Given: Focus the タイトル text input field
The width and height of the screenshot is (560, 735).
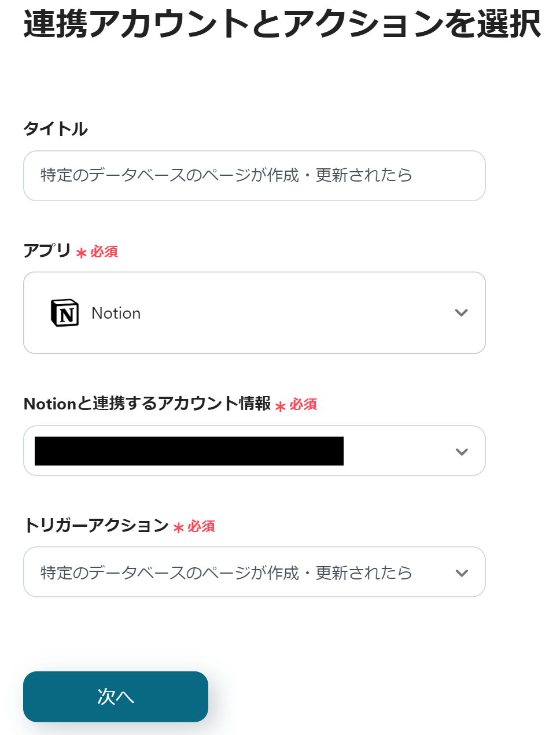Looking at the screenshot, I should pos(255,176).
